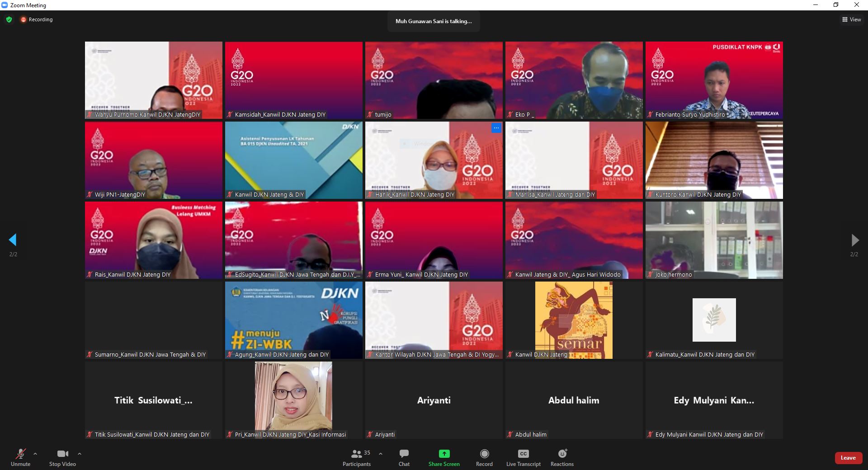Go to previous page with left arrow
This screenshot has height=470, width=868.
pyautogui.click(x=13, y=240)
